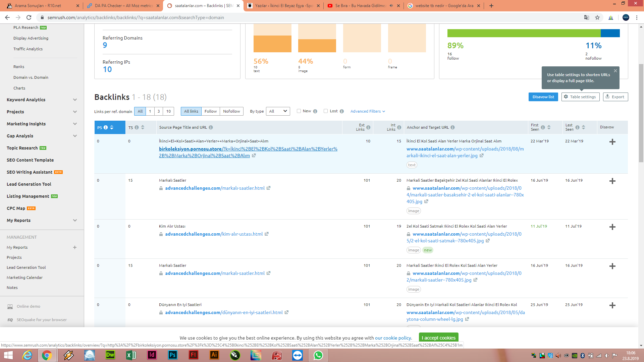The height and width of the screenshot is (362, 644).
Task: Switch to the Google search tab
Action: [444, 6]
